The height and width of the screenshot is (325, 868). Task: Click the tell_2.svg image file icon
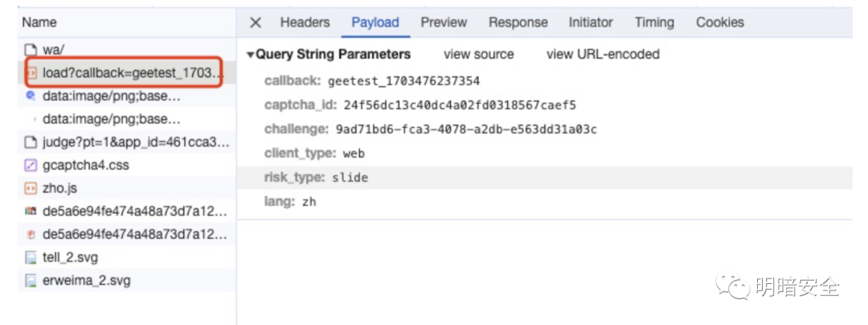tap(31, 257)
